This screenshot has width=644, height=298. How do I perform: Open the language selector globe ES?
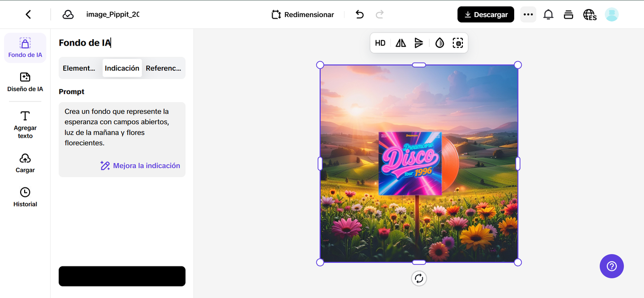tap(590, 15)
